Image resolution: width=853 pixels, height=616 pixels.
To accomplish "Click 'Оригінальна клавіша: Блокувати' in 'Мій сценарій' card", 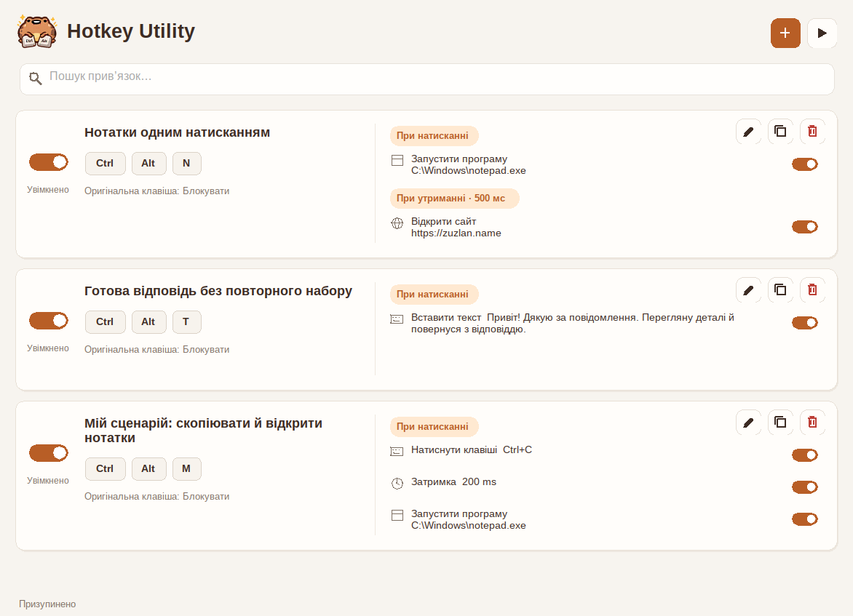I will click(156, 497).
